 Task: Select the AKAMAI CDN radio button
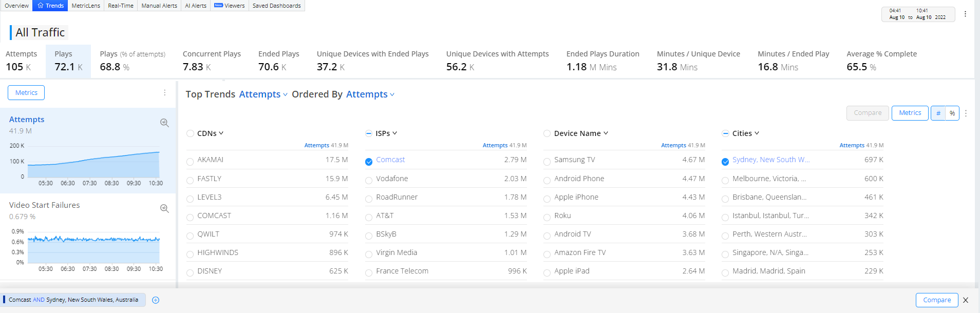(190, 162)
